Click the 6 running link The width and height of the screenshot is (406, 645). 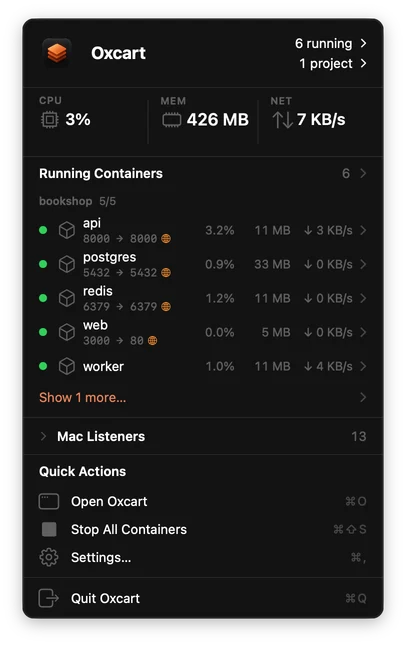(323, 43)
